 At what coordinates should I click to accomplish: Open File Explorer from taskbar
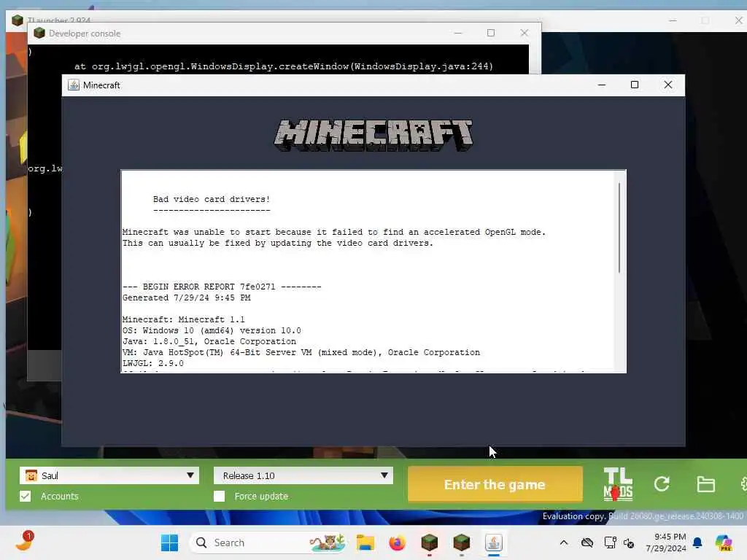point(365,542)
